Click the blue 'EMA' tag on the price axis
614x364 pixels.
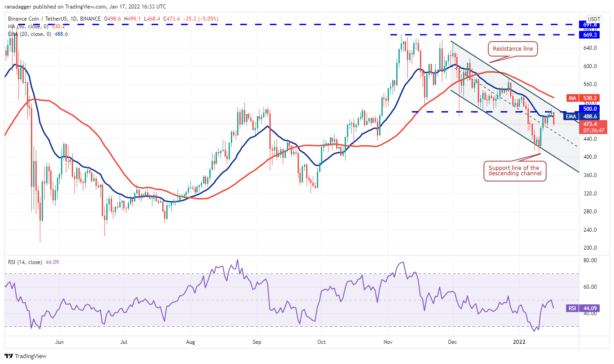(x=571, y=116)
